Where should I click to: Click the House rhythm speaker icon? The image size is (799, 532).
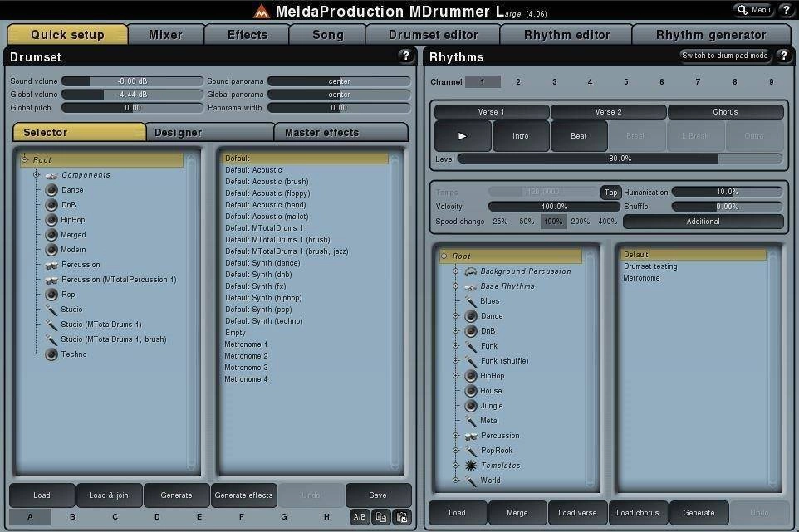tap(471, 391)
